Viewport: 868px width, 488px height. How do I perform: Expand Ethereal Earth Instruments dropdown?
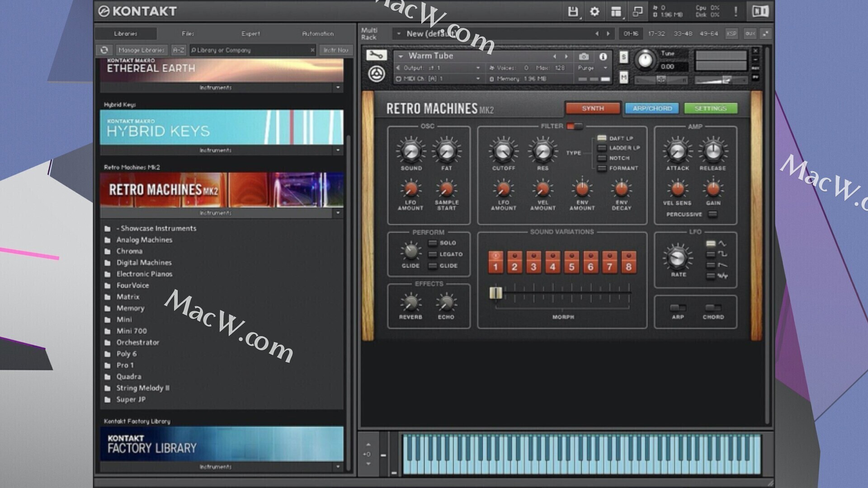point(338,88)
